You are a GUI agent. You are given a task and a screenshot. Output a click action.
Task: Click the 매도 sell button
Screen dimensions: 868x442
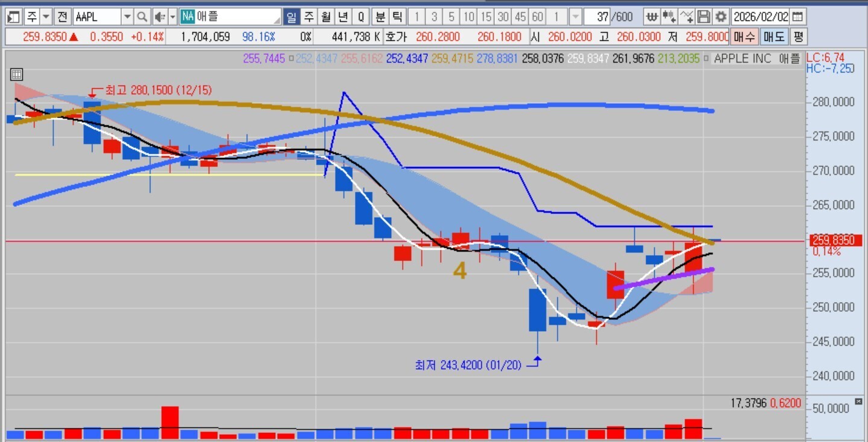773,37
